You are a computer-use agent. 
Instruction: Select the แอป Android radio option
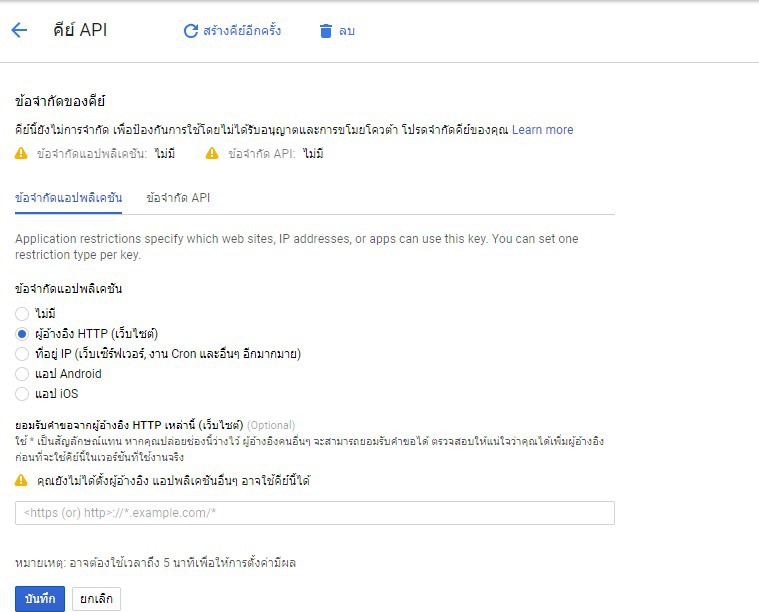point(22,374)
